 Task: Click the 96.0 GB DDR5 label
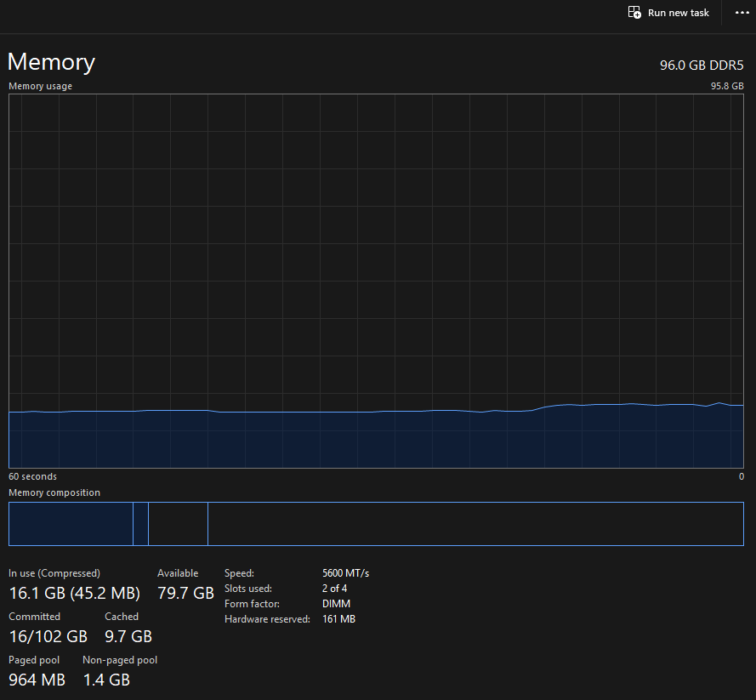click(702, 65)
